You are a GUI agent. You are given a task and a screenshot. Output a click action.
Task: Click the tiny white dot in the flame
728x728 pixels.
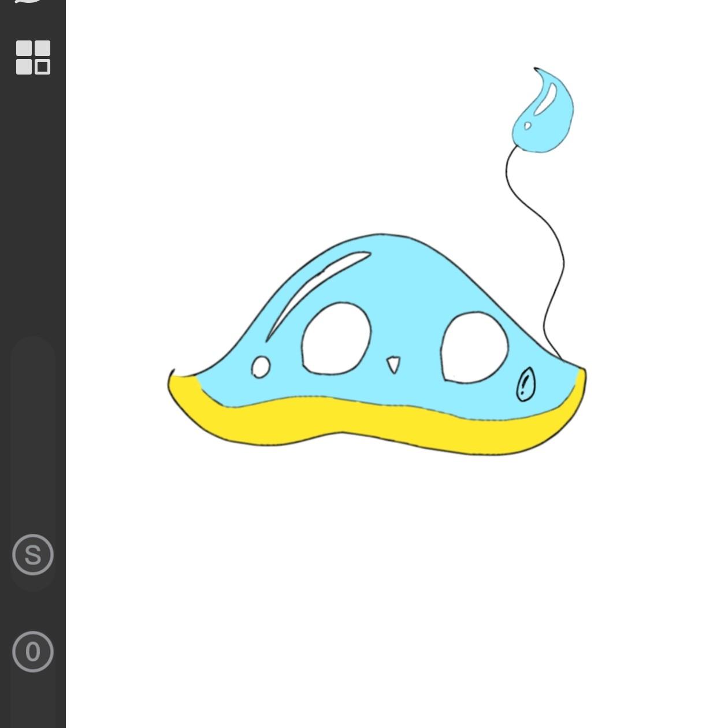coord(528,126)
